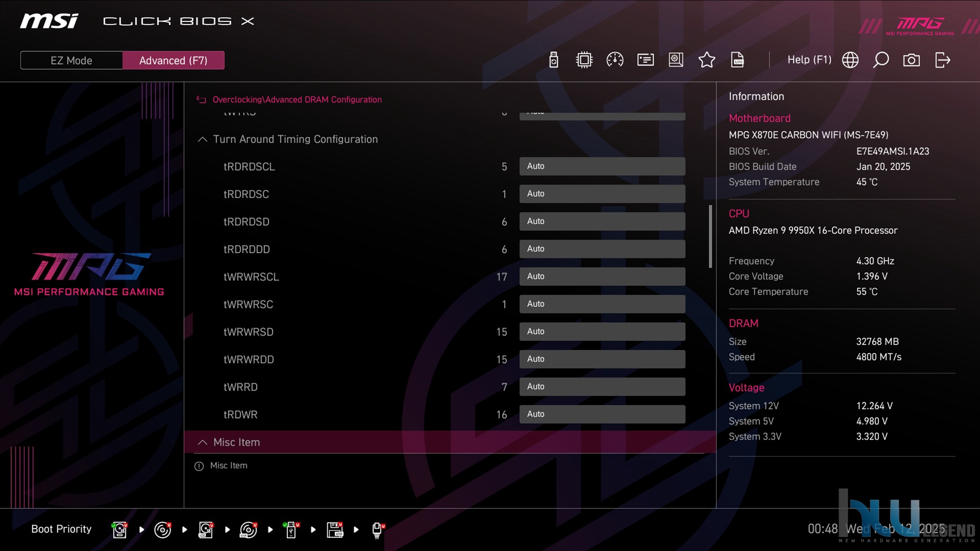
Task: Open the hardware monitor gear-board icon
Action: pos(676,60)
